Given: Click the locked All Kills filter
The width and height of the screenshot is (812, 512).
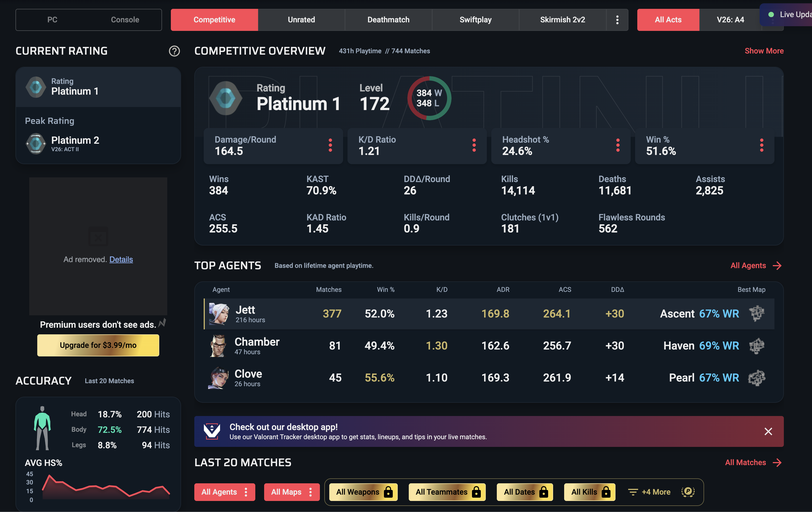Looking at the screenshot, I should pyautogui.click(x=590, y=492).
